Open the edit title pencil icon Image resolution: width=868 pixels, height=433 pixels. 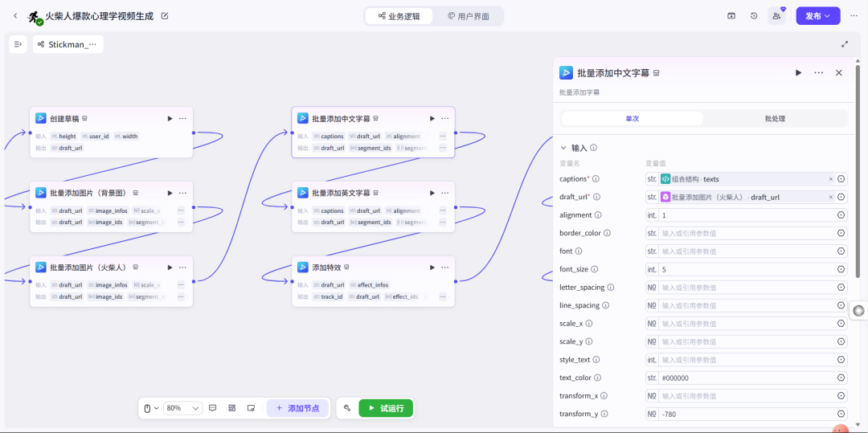tap(165, 16)
